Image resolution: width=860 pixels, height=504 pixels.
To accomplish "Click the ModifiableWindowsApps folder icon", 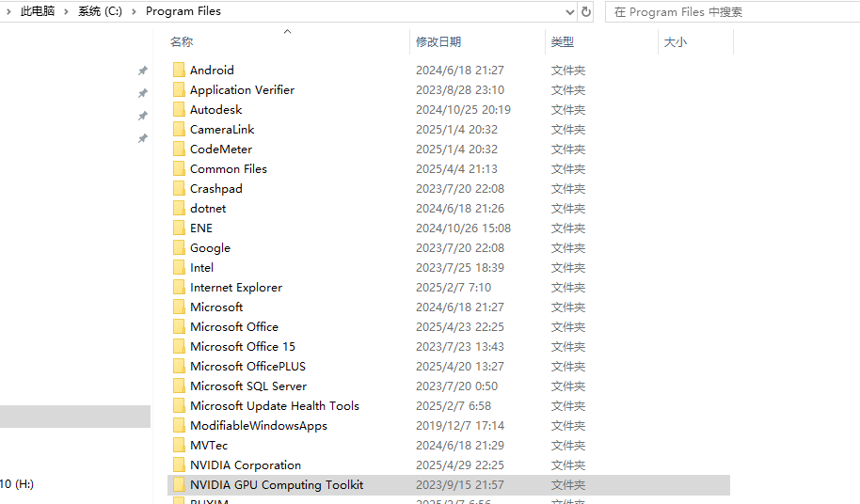I will [179, 425].
